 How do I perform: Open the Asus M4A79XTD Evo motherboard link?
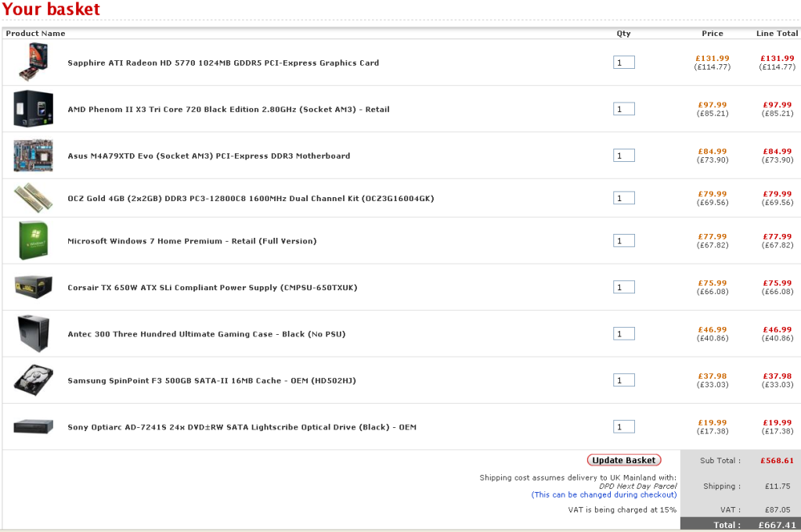[x=209, y=156]
